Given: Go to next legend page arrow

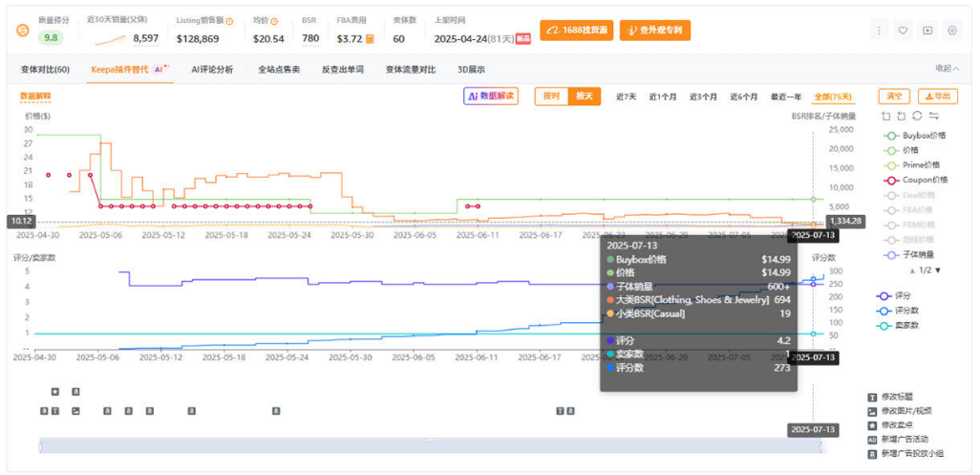Looking at the screenshot, I should [x=938, y=270].
